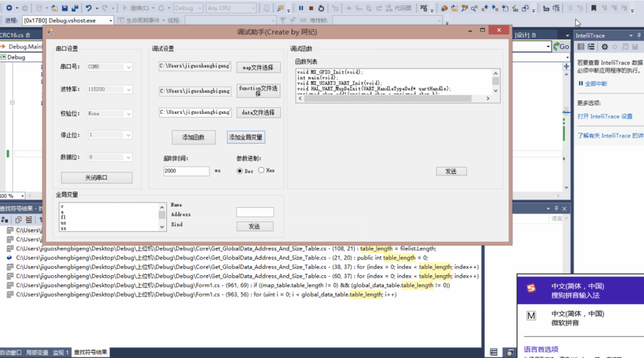Click the Undo toolbar icon
Screen dimensions: 644x358
click(x=88, y=8)
